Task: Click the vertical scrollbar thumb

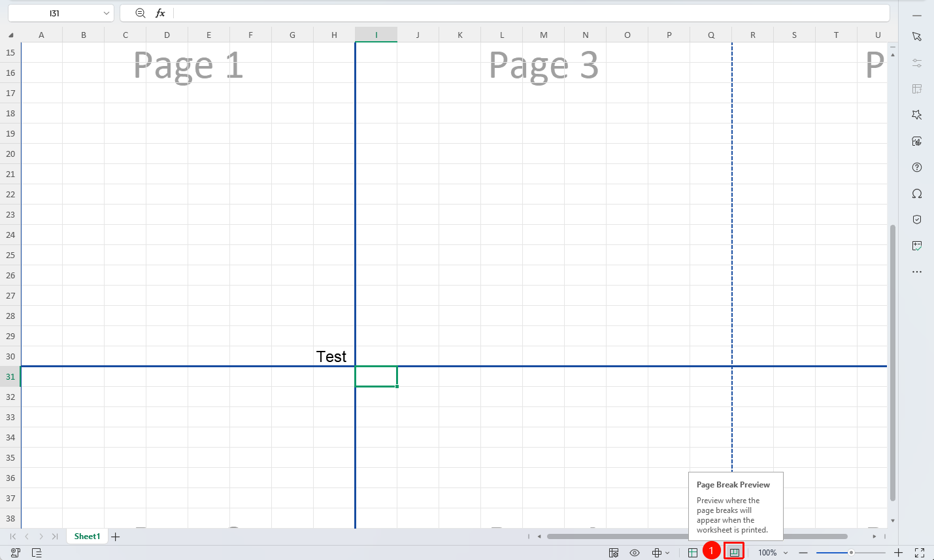Action: pyautogui.click(x=893, y=363)
